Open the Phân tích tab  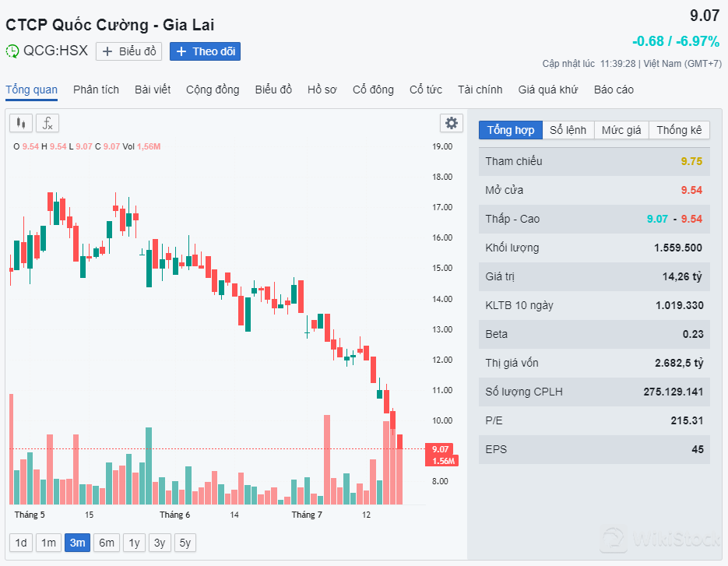[x=96, y=90]
